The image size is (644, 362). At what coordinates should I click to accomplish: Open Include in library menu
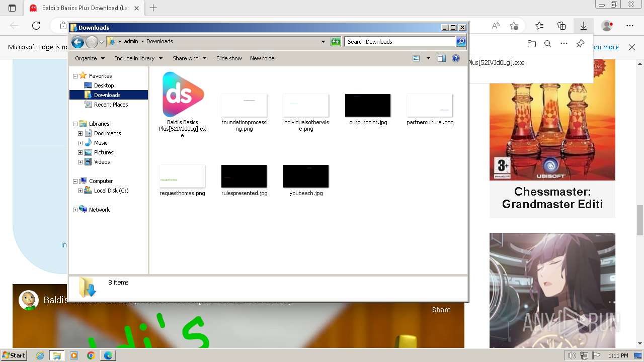[138, 58]
